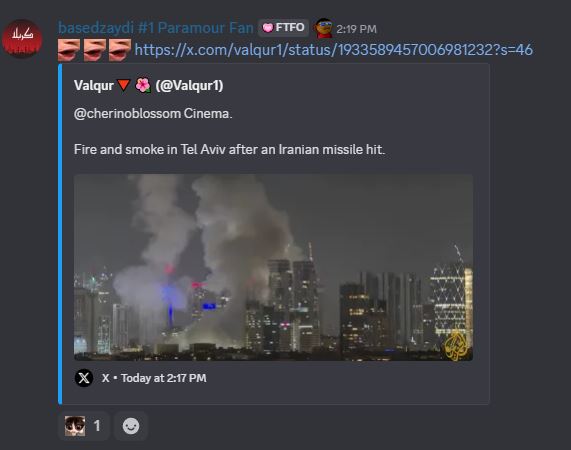Click the @cherinoblossom Cinema embed text

(153, 114)
